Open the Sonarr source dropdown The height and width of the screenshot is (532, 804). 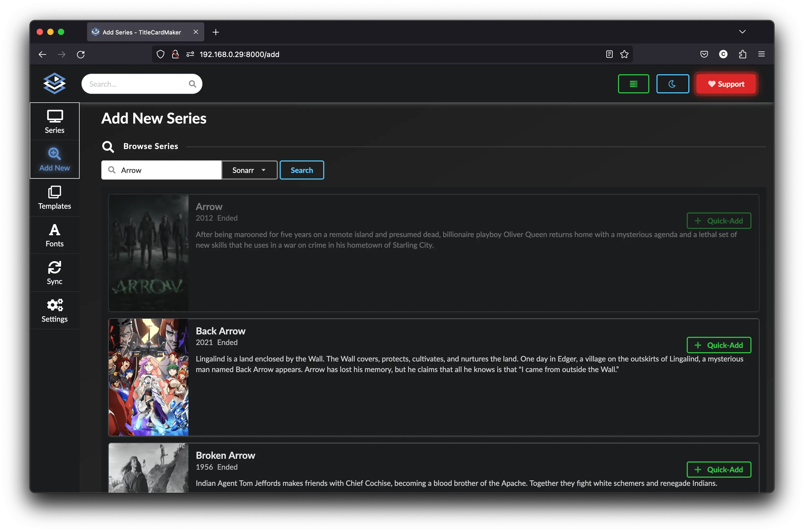pos(249,170)
